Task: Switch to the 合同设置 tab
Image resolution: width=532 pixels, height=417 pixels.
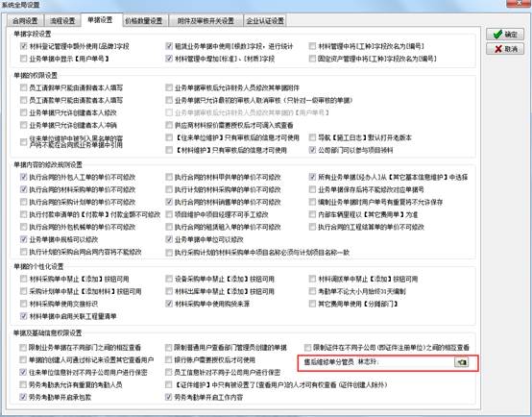Action: point(25,21)
